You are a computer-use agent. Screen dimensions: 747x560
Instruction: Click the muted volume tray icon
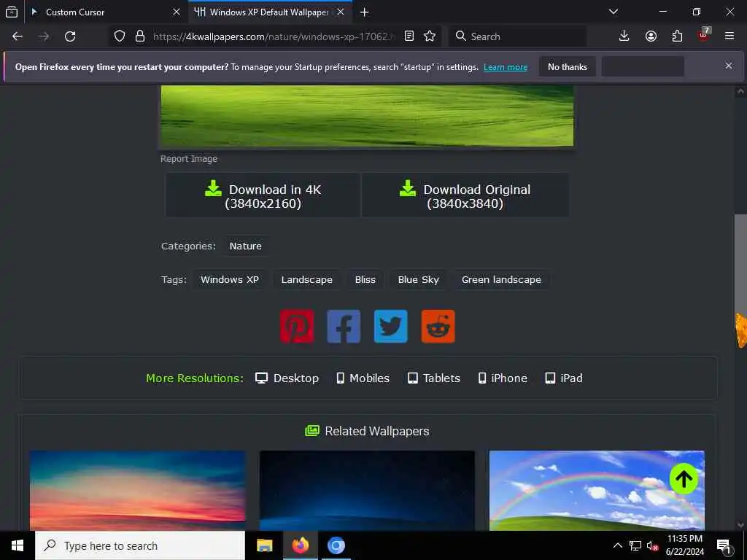pyautogui.click(x=652, y=546)
